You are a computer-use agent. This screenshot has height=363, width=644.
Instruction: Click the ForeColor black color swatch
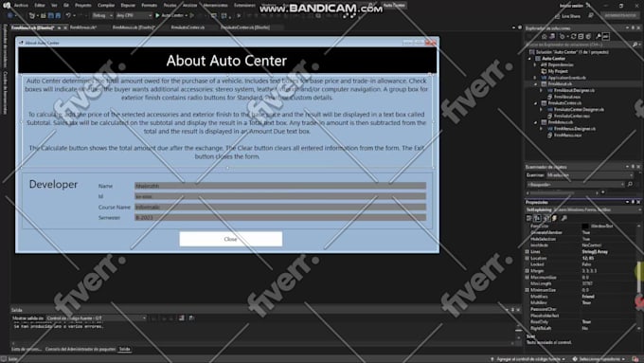point(585,227)
